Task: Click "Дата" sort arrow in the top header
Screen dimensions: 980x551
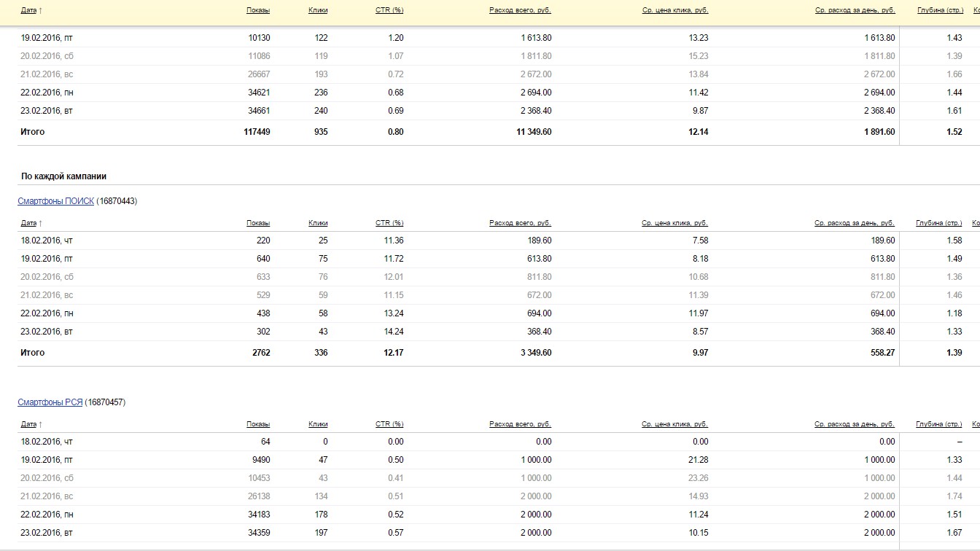Action: coord(40,11)
